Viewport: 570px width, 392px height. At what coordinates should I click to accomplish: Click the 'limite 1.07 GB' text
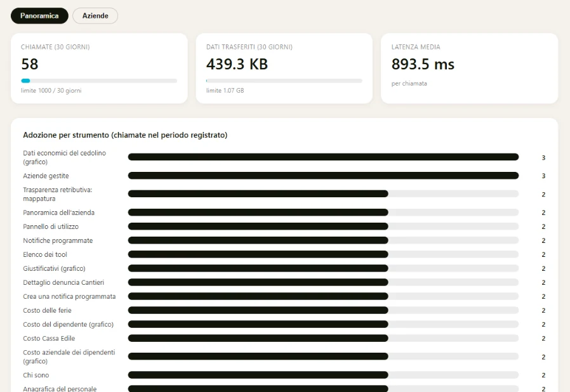pyautogui.click(x=225, y=91)
